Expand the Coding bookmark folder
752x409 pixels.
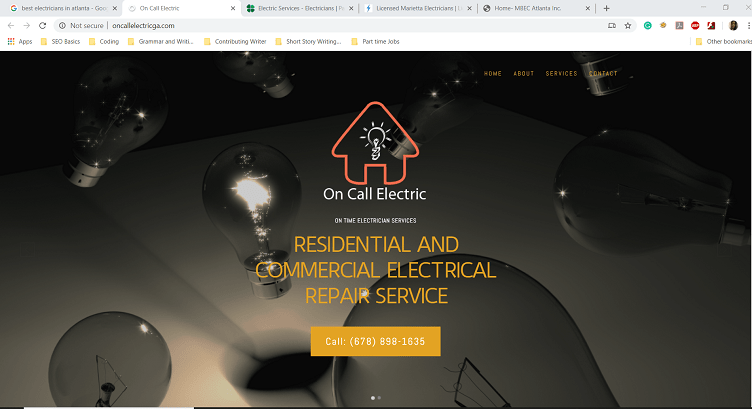tap(104, 42)
